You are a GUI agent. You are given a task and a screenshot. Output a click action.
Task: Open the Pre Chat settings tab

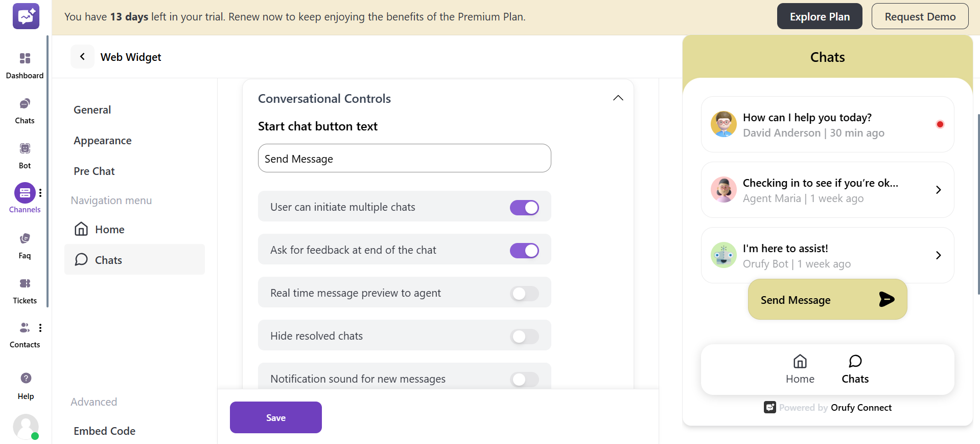click(94, 171)
